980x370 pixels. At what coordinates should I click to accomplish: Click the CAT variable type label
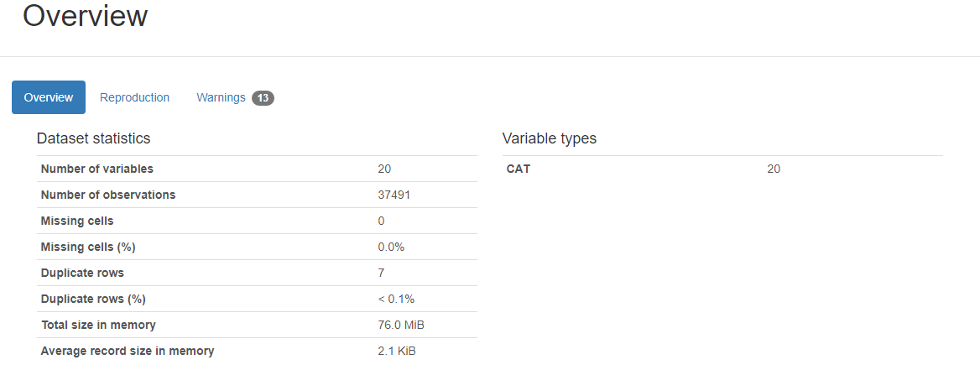pos(519,169)
